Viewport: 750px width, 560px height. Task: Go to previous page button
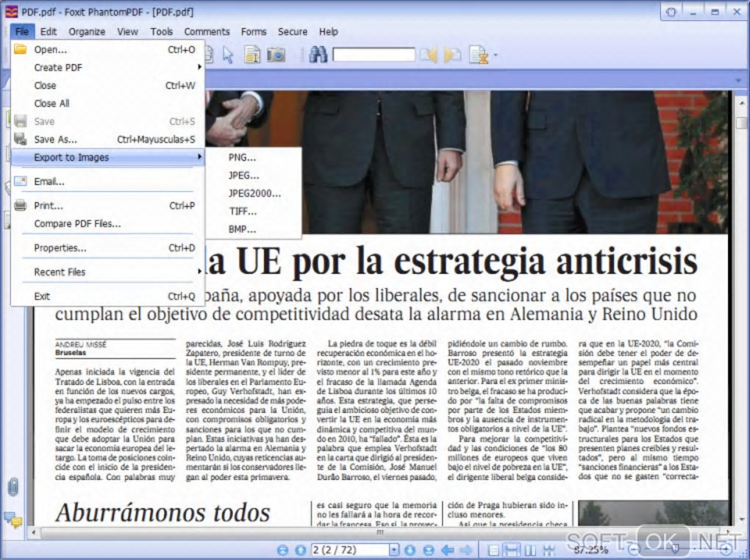[301, 550]
